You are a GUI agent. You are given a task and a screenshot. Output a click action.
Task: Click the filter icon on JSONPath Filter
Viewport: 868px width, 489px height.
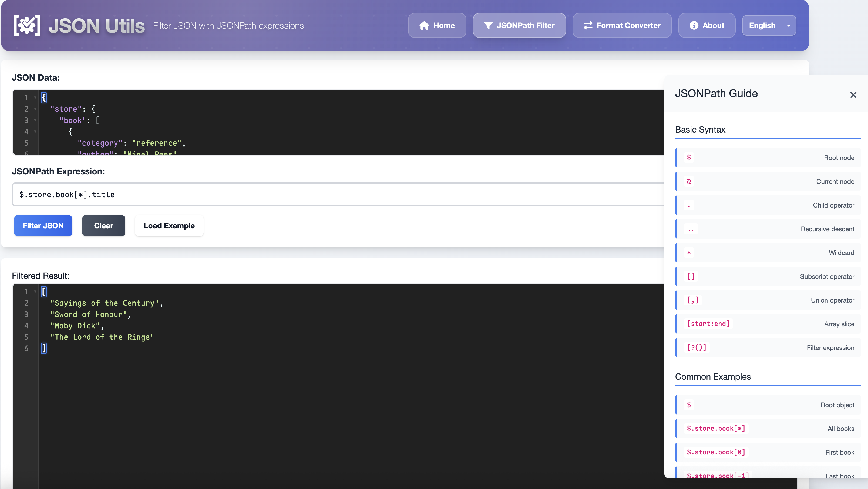488,25
